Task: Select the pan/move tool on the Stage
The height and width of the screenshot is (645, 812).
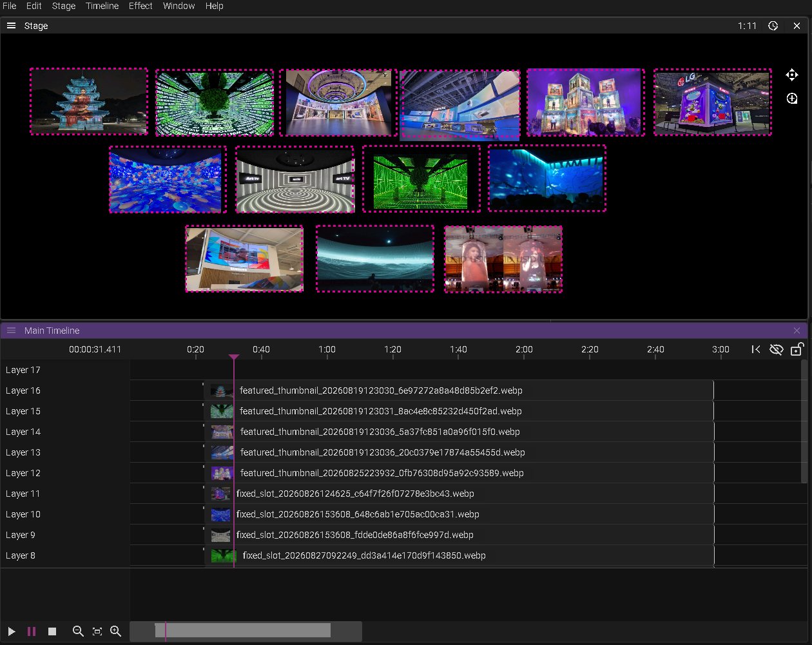Action: [792, 75]
